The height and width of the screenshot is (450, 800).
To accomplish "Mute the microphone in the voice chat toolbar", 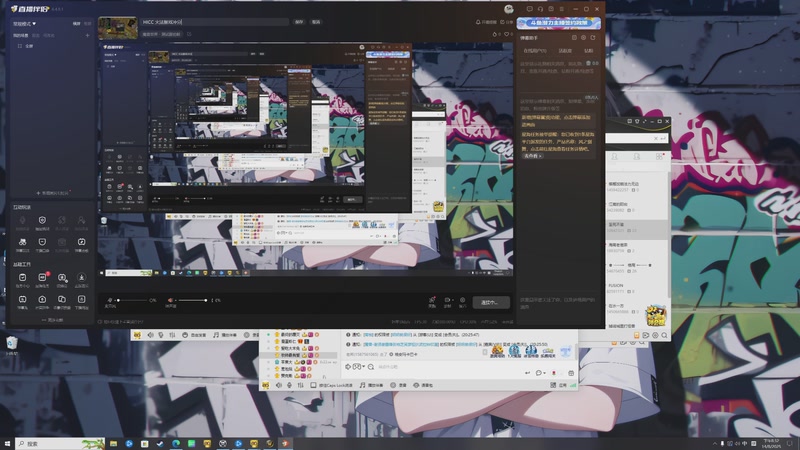I will tap(289, 385).
